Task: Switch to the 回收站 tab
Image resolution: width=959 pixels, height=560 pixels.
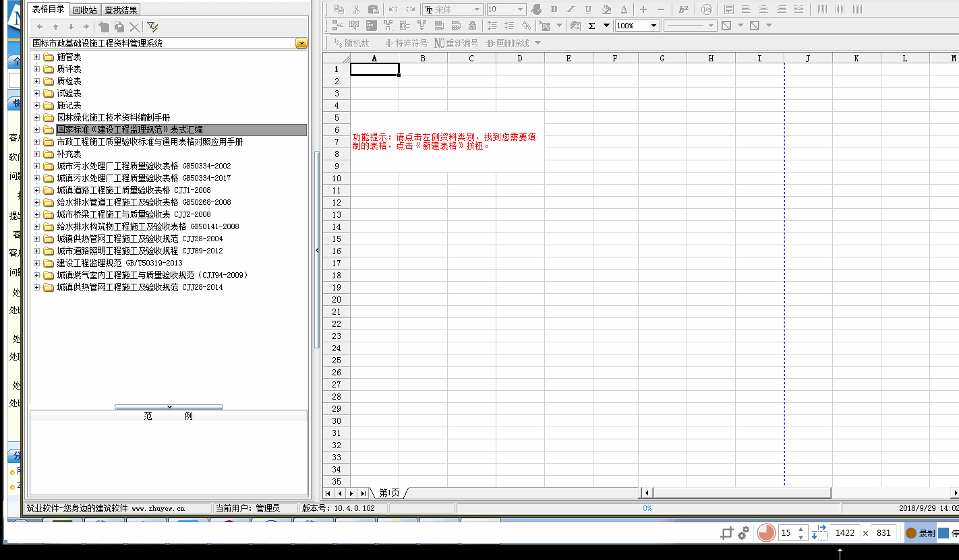Action: (85, 10)
